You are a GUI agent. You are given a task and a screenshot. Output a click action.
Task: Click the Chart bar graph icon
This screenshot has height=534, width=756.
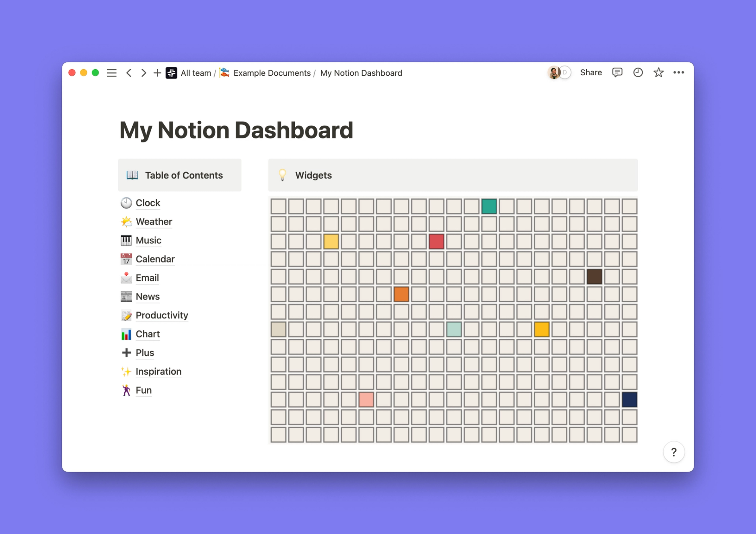pos(126,334)
